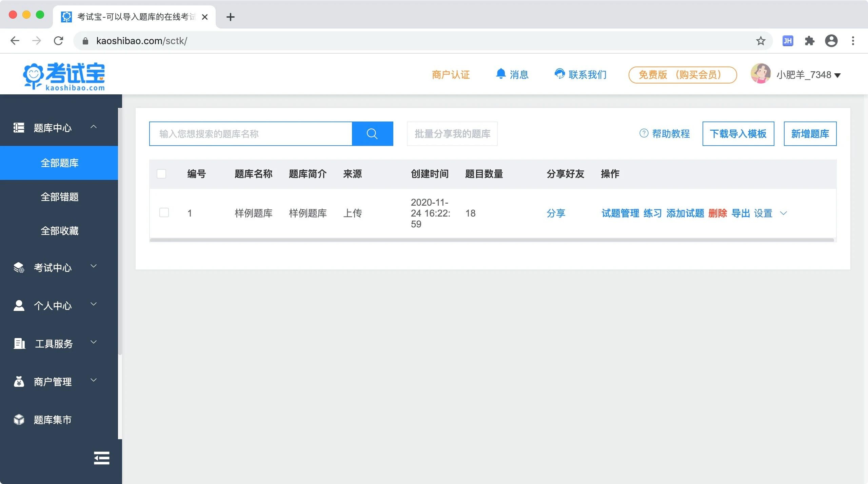Select 全部收藏 in the sidebar
868x484 pixels.
point(60,231)
